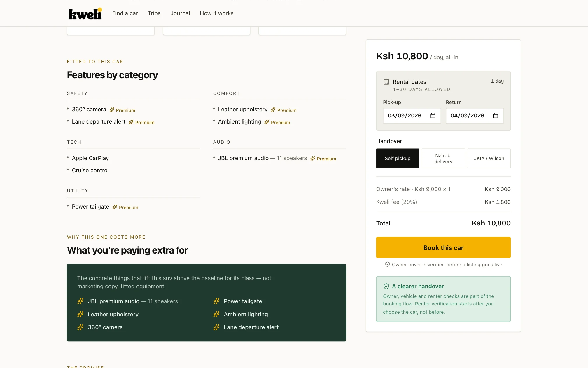Open the Find a car page

(125, 13)
